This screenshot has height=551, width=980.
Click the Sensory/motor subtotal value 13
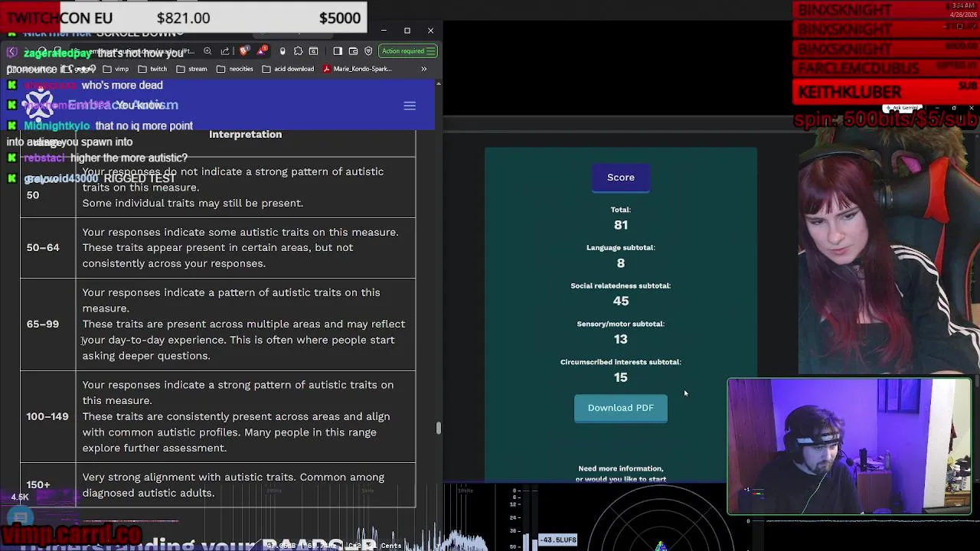621,339
